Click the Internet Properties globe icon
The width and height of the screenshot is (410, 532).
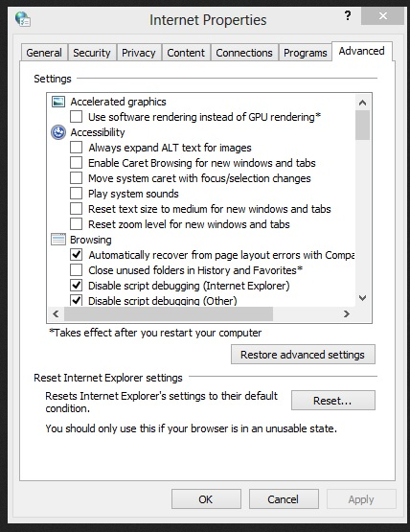click(x=23, y=19)
